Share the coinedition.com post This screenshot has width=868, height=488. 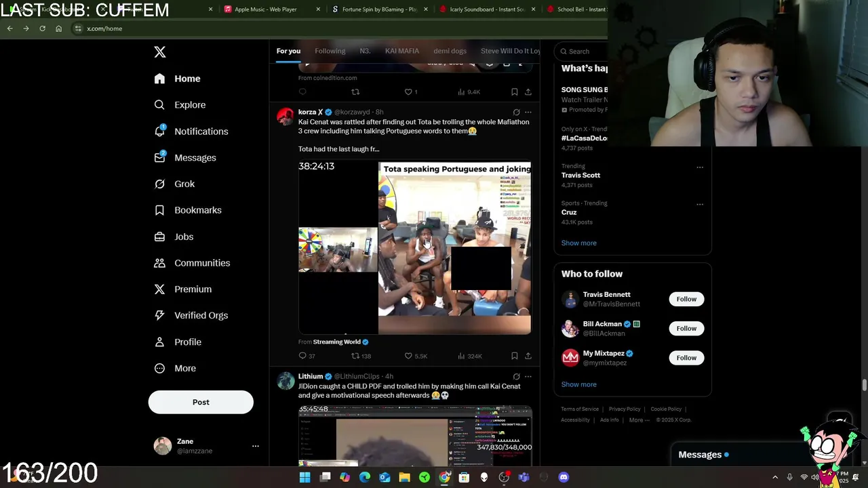point(528,91)
